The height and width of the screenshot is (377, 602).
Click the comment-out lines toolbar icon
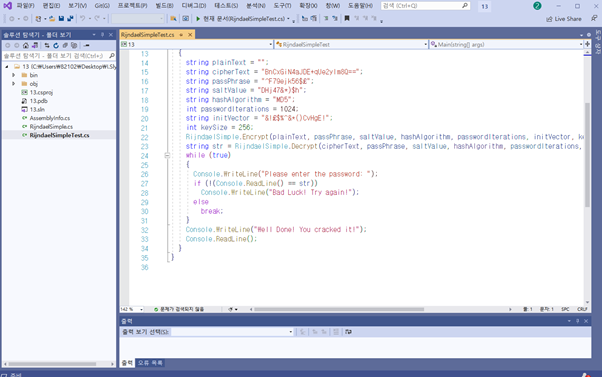pos(326,18)
